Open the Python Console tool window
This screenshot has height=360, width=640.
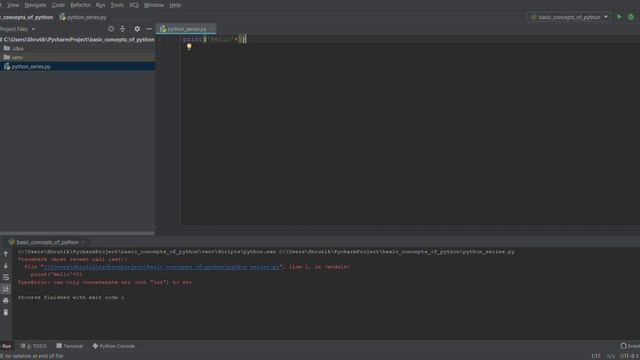pyautogui.click(x=113, y=346)
